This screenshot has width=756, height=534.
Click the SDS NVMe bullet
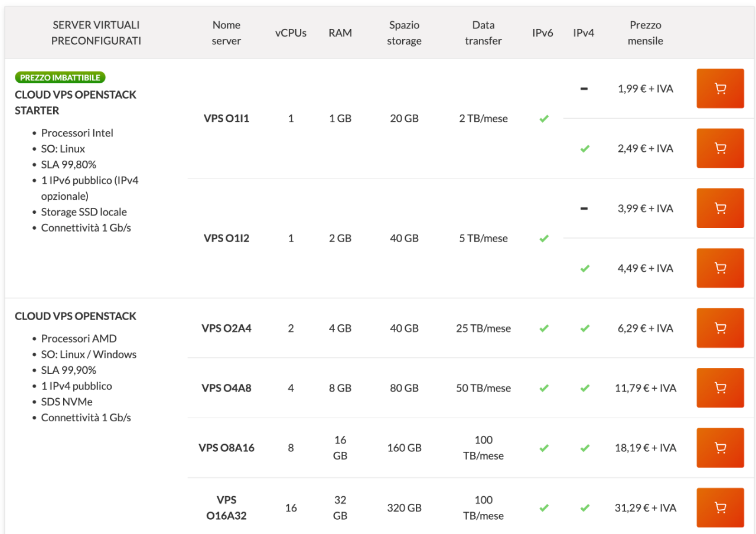coord(67,402)
